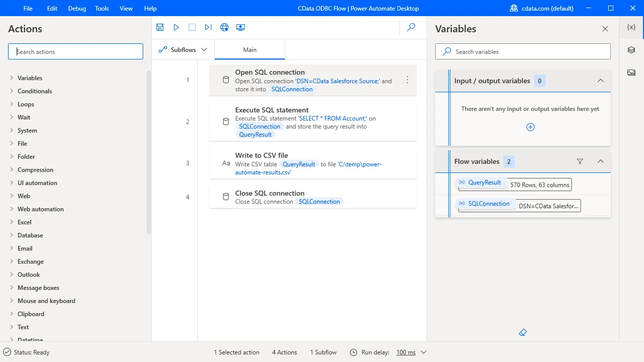
Task: Open the Debug menu
Action: [77, 8]
